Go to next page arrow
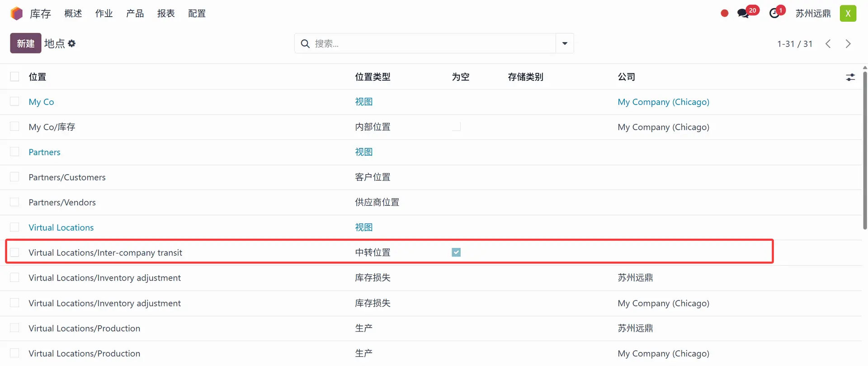 click(848, 44)
